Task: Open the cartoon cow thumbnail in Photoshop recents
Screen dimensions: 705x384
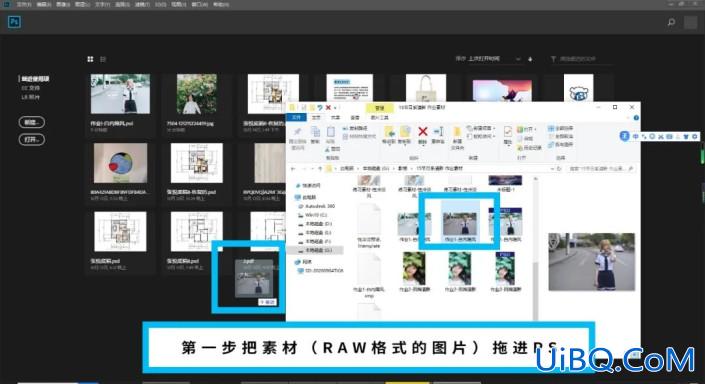Action: point(579,89)
